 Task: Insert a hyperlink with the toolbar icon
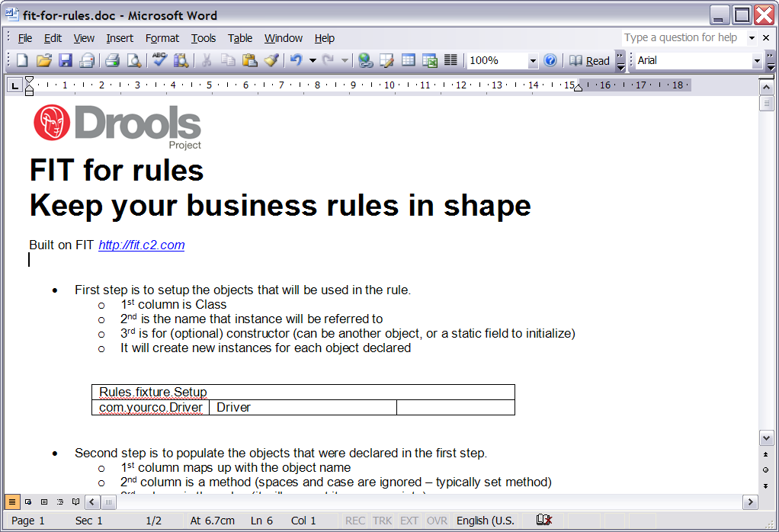[365, 61]
